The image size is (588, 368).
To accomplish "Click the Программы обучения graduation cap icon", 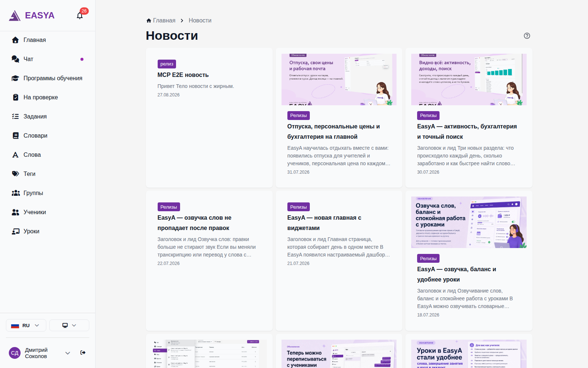I will click(x=15, y=78).
